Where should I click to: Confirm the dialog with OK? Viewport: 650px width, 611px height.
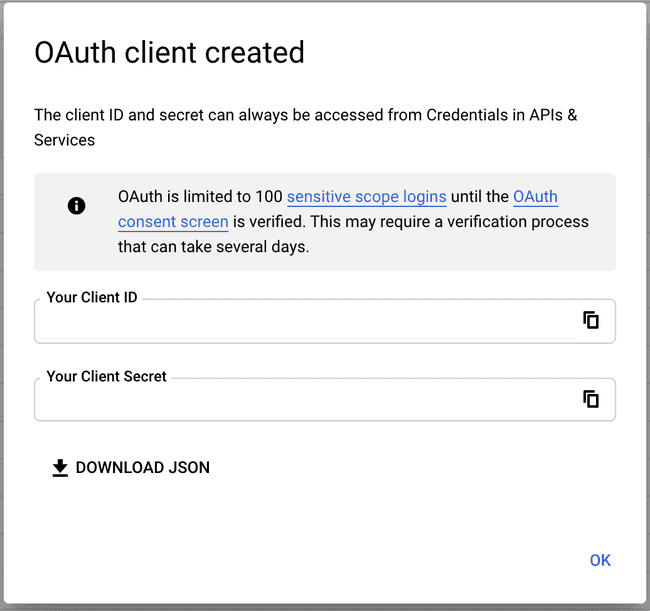(600, 560)
